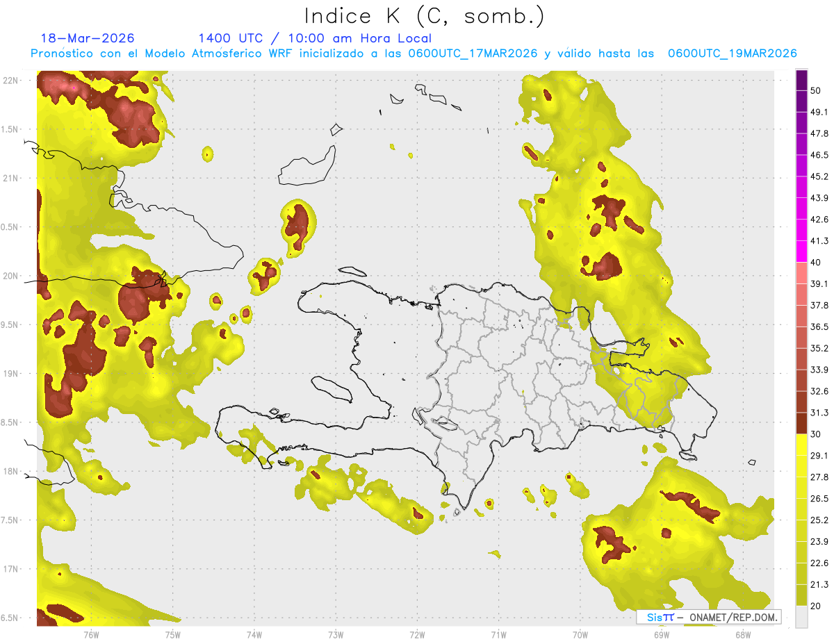
Task: Select the "30" color bar label
Action: 816,434
